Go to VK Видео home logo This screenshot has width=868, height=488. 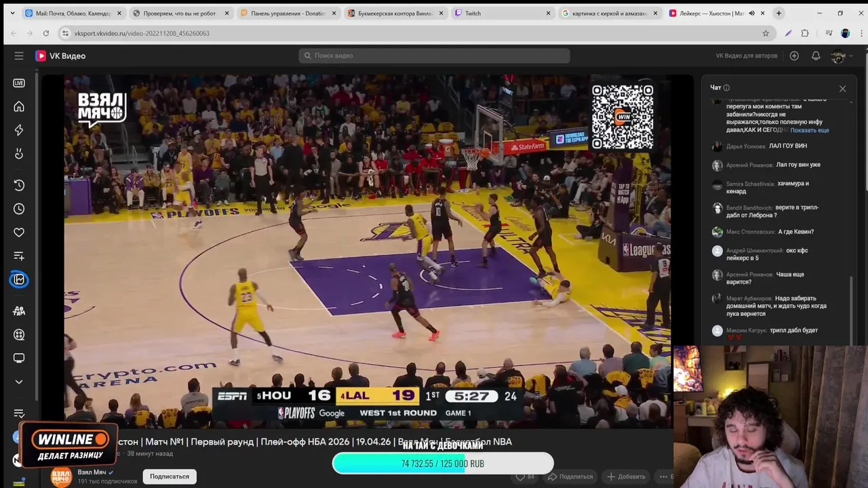[60, 56]
